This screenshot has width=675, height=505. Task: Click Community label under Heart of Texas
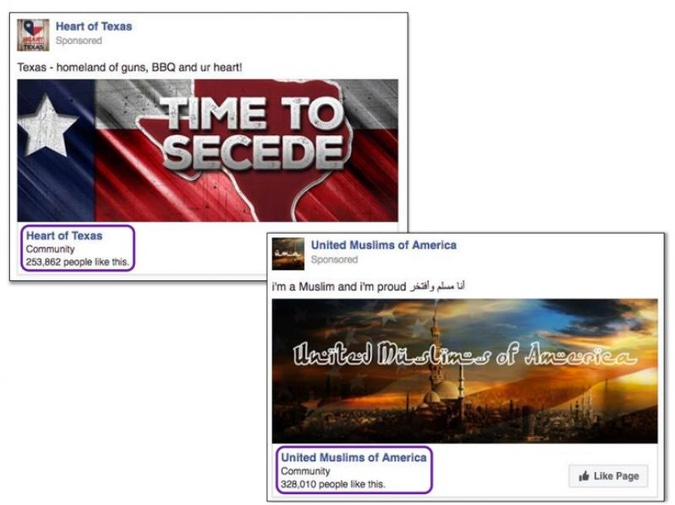click(x=50, y=249)
